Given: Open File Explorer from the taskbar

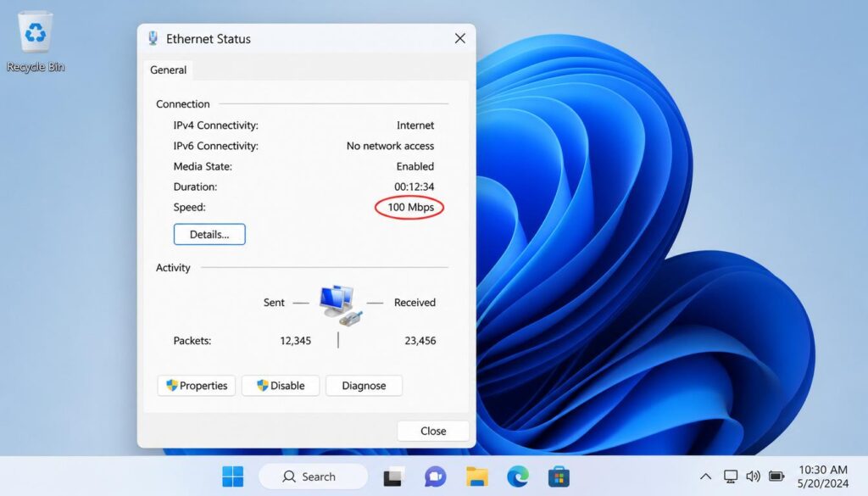Looking at the screenshot, I should [476, 476].
